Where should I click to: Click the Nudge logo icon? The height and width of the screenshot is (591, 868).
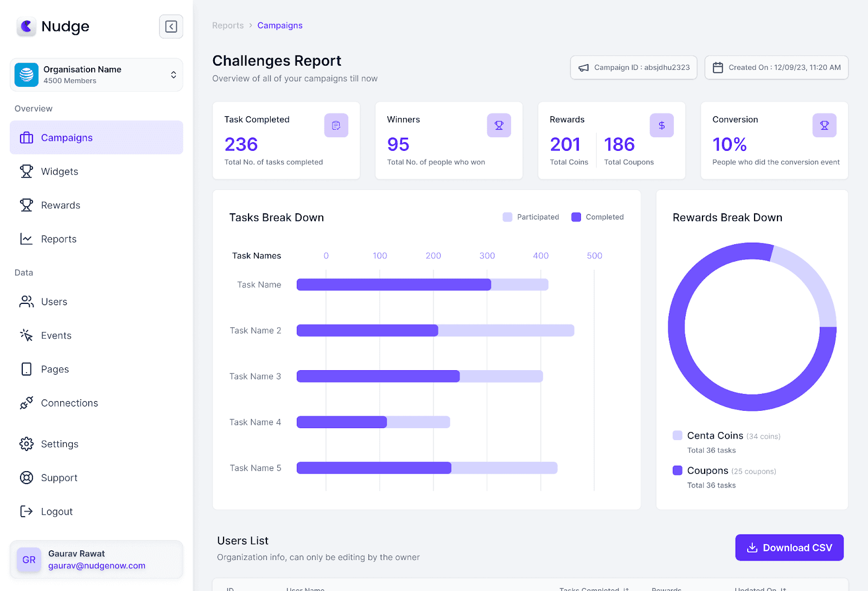(26, 26)
